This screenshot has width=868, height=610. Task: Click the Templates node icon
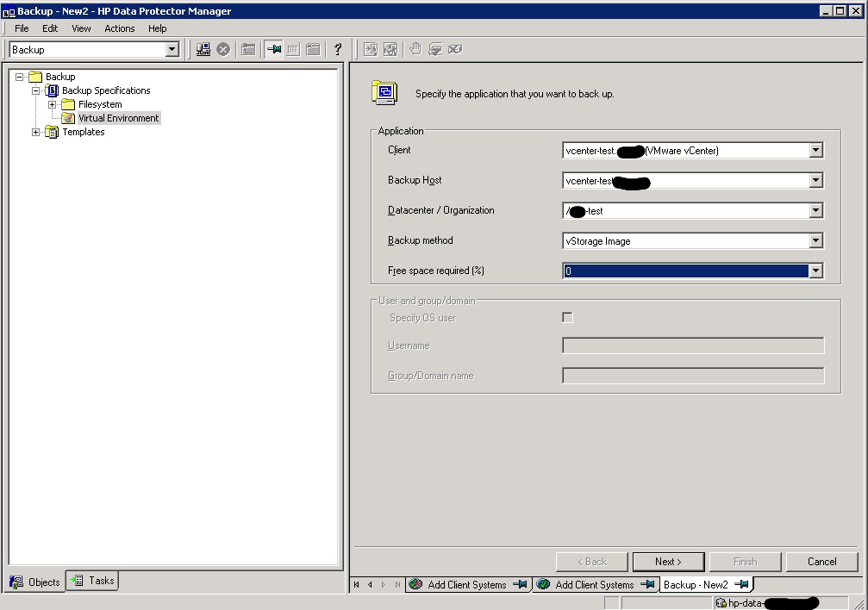(52, 132)
